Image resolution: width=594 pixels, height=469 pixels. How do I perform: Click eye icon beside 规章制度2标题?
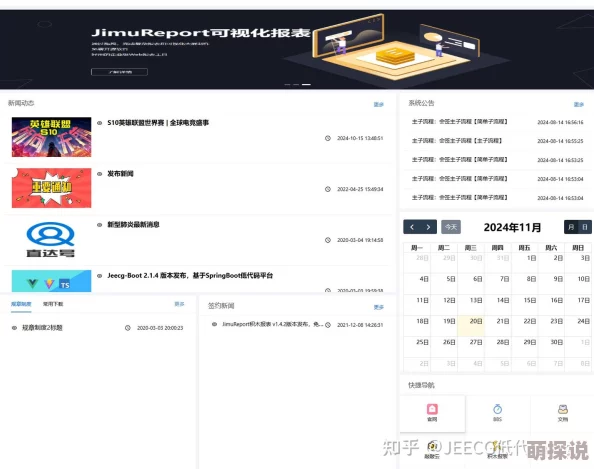[x=14, y=328]
